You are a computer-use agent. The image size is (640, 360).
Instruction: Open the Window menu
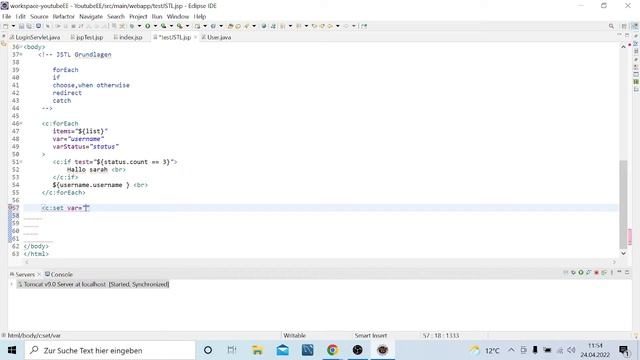click(178, 16)
